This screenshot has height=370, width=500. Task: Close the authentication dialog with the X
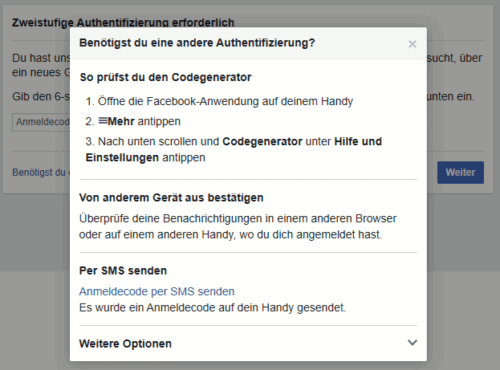coord(412,44)
